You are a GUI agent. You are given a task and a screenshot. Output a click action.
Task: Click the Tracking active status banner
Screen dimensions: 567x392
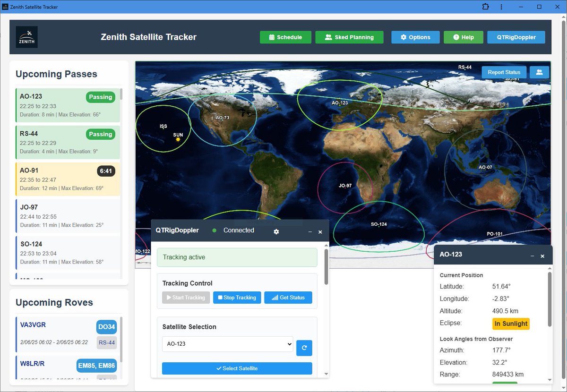(237, 257)
